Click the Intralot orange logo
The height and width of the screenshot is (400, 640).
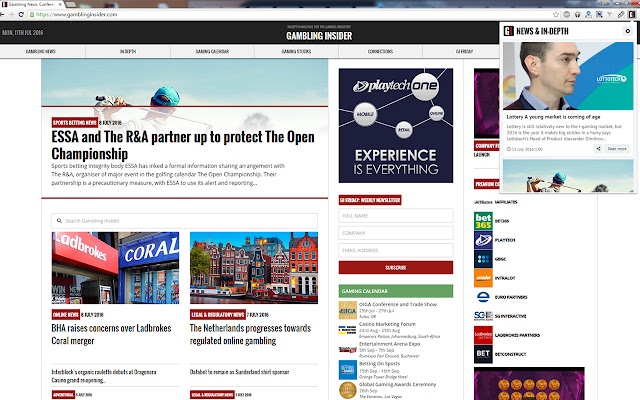[x=483, y=278]
